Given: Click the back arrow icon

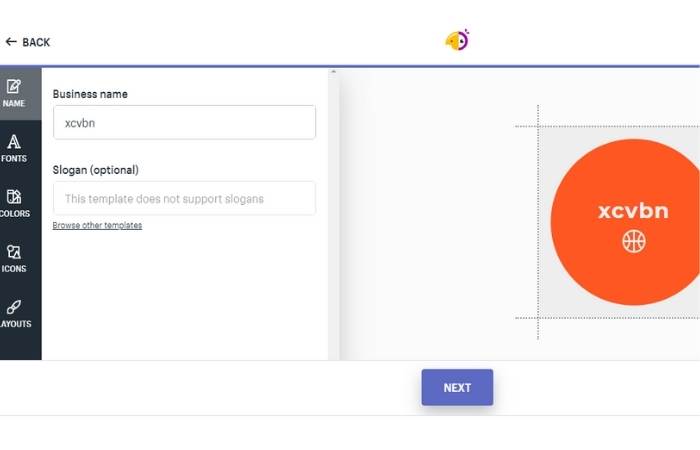Looking at the screenshot, I should 11,42.
